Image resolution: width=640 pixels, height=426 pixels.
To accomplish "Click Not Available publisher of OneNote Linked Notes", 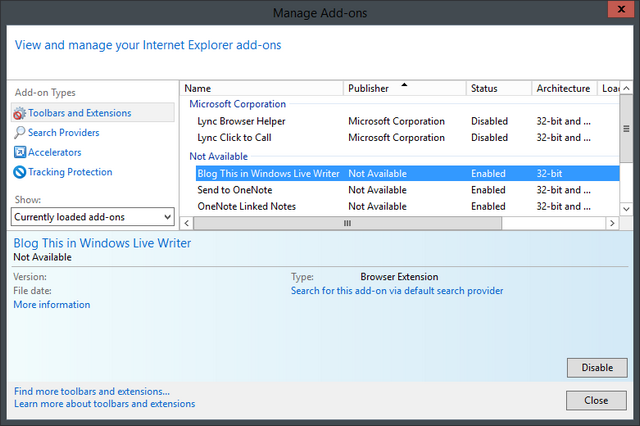I will [x=377, y=206].
